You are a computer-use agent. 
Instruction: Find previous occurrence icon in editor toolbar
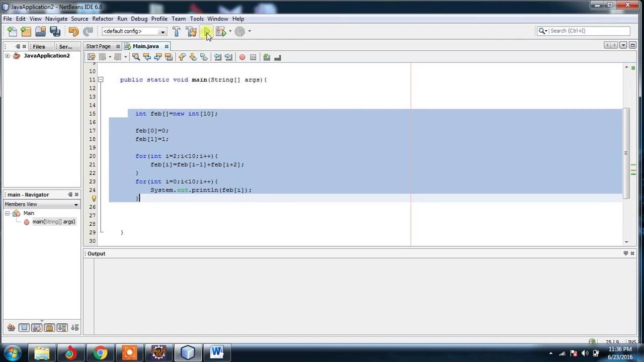click(147, 57)
